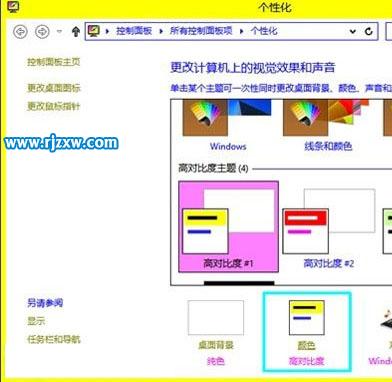
Task: Click the Windows theme label
Action: pyautogui.click(x=228, y=146)
